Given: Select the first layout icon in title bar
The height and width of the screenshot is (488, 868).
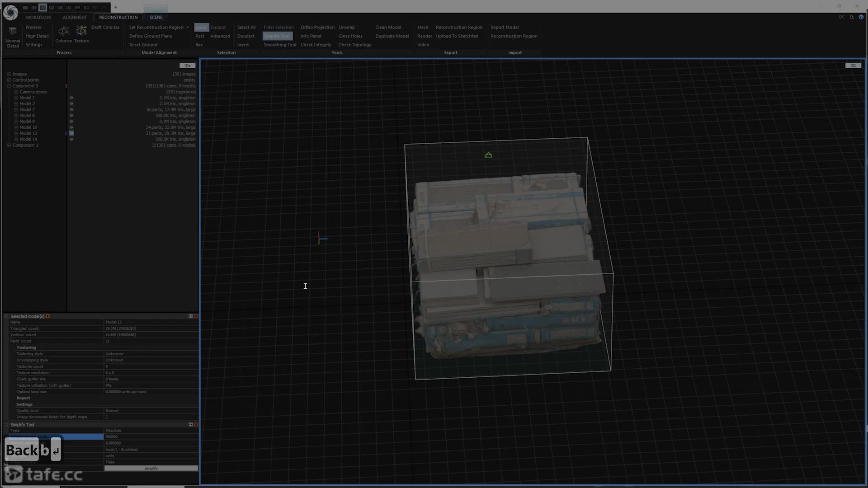Looking at the screenshot, I should pos(25,7).
